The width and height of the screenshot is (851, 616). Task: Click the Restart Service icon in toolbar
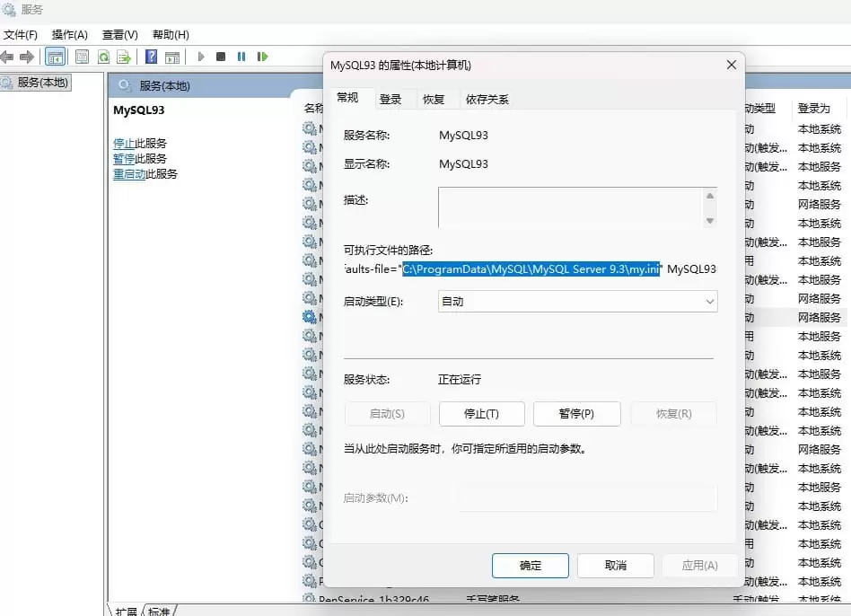point(263,57)
